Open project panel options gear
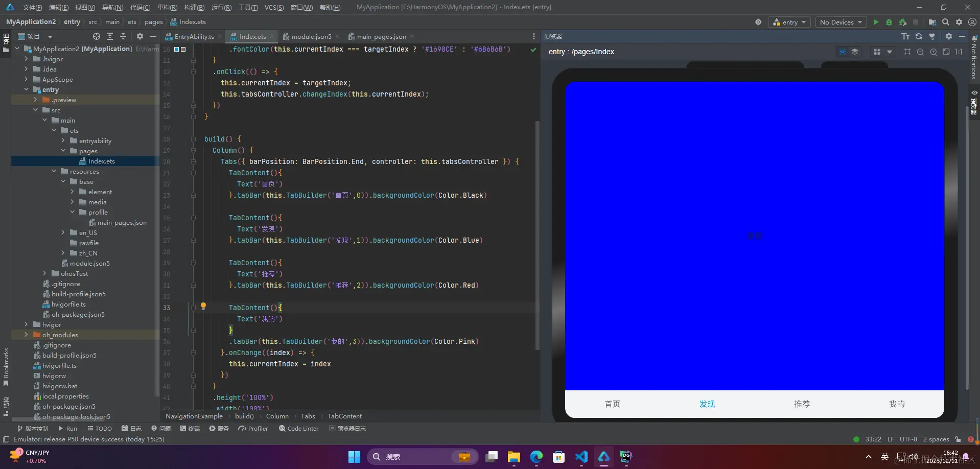The width and height of the screenshot is (980, 469). [140, 36]
